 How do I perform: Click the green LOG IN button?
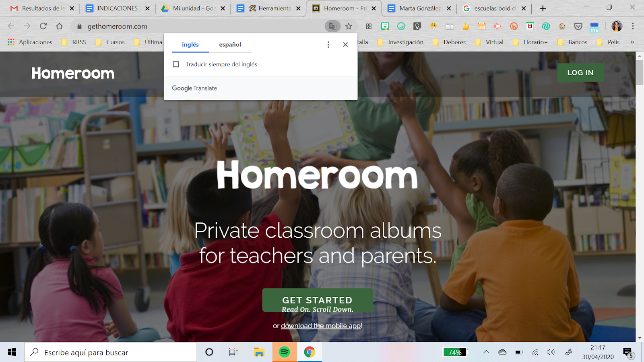[x=580, y=72]
